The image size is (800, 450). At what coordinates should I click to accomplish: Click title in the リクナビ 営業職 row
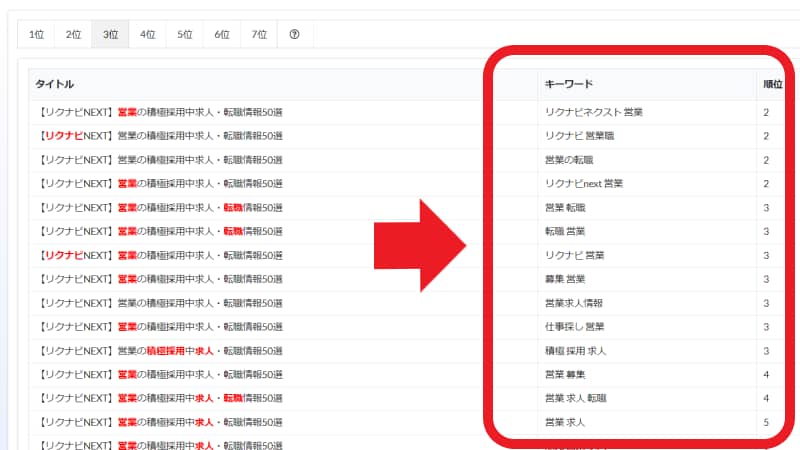tap(161, 136)
